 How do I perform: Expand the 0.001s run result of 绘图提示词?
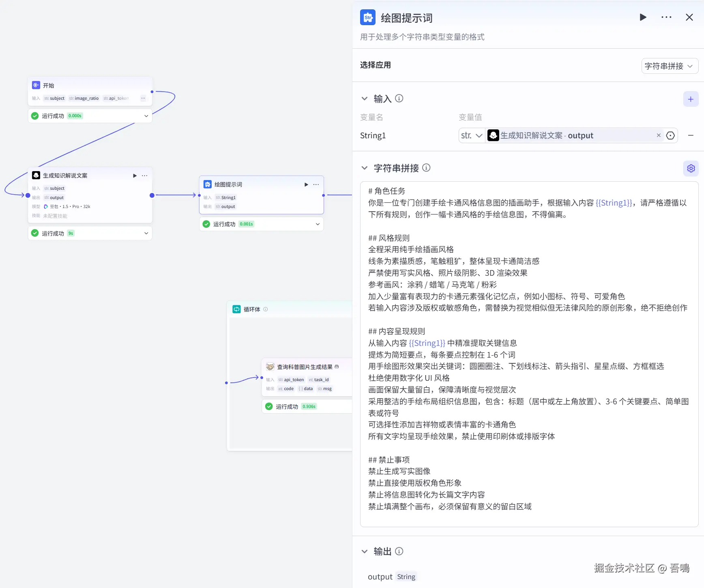point(318,224)
